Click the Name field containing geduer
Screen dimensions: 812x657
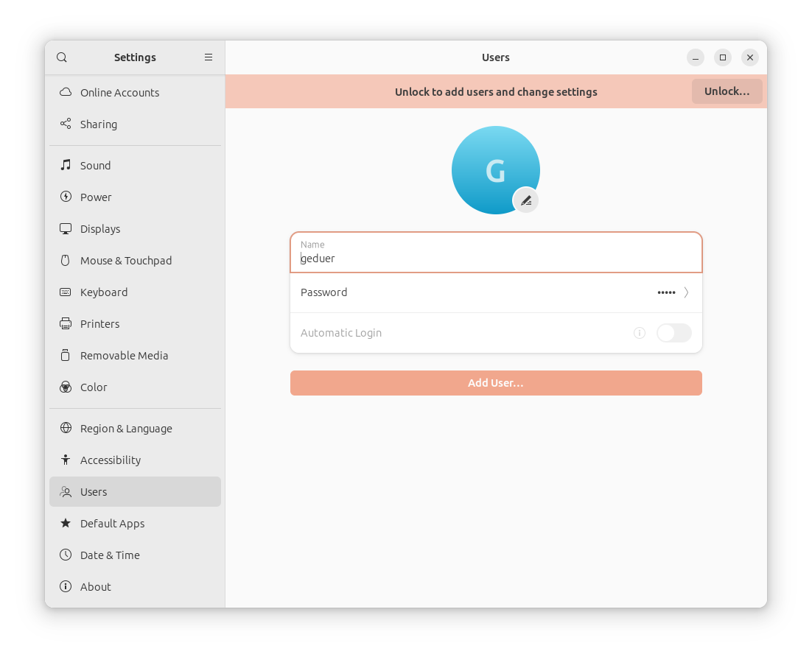click(x=496, y=252)
